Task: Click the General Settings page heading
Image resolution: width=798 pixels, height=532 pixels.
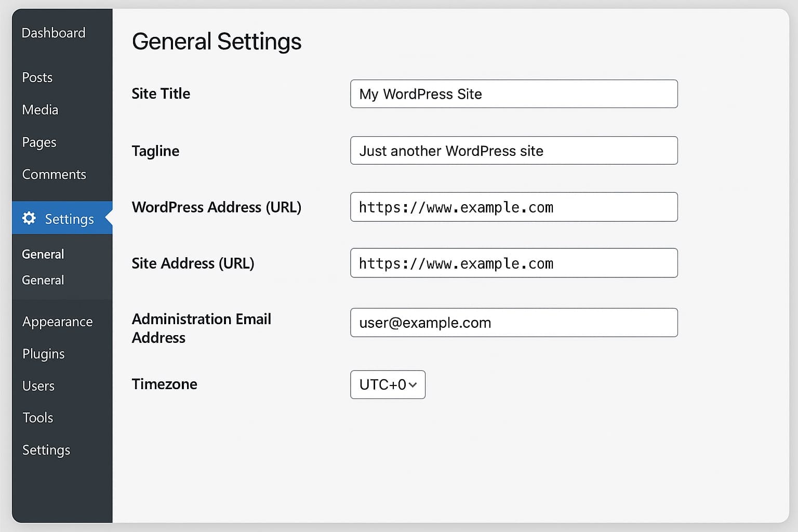Action: tap(217, 42)
